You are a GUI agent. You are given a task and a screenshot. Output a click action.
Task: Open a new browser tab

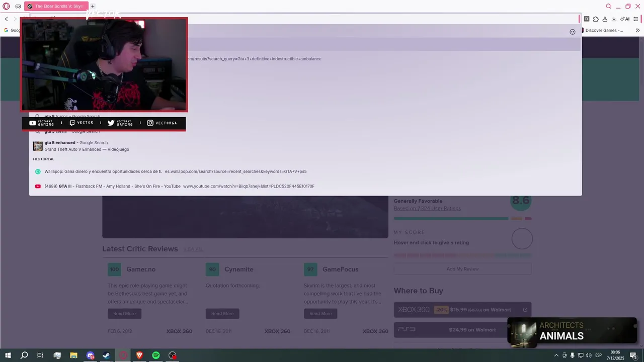pos(93,6)
